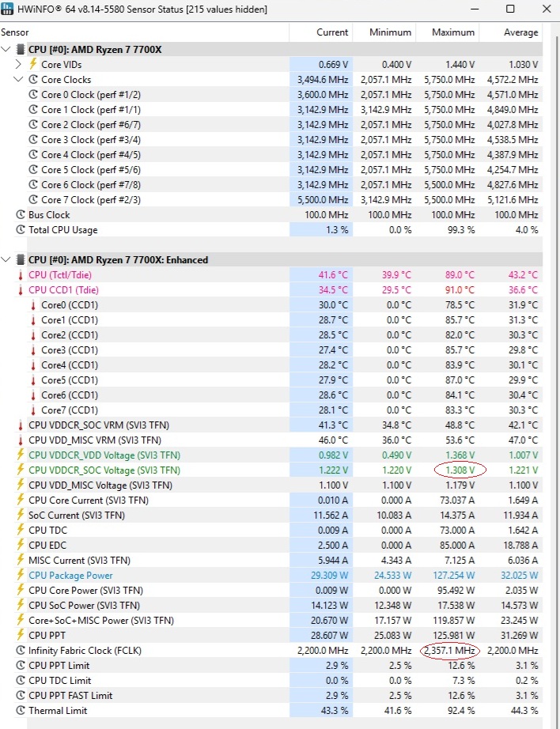This screenshot has width=560, height=729.
Task: Collapse the CPU [#0]: AMD Ryzen 7 7700X group
Action: click(6, 50)
